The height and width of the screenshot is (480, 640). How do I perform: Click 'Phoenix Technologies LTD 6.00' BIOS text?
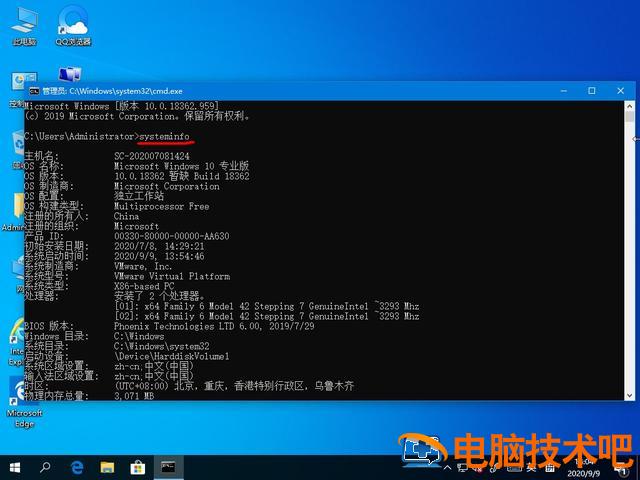(x=187, y=327)
